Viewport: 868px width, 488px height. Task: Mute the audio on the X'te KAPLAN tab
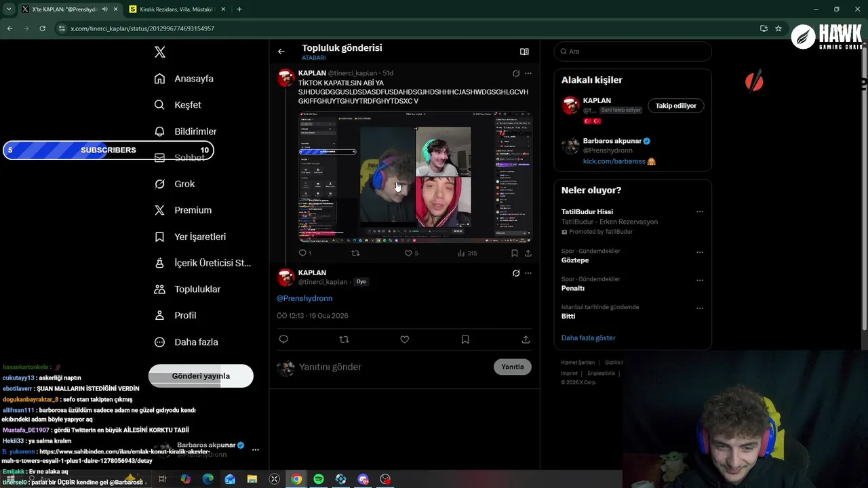click(104, 9)
